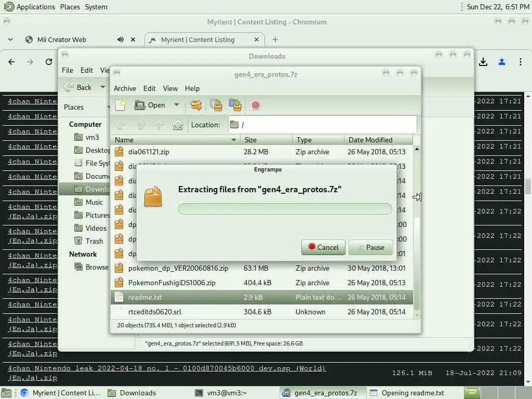This screenshot has height=399, width=532.
Task: Sort by Size column header
Action: (266, 140)
